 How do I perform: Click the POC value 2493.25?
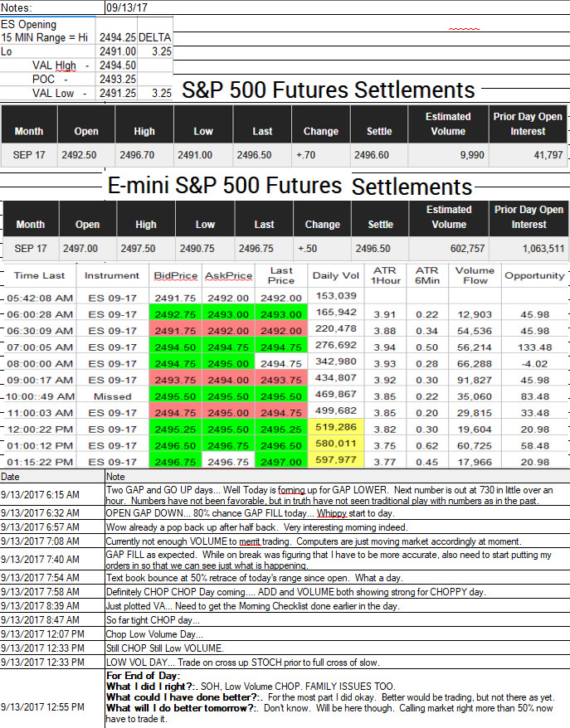[118, 80]
